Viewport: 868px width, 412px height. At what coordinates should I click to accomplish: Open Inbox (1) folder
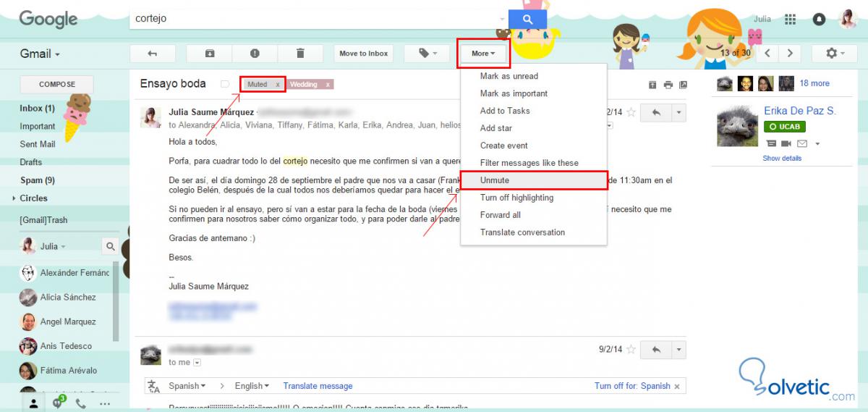click(x=37, y=109)
